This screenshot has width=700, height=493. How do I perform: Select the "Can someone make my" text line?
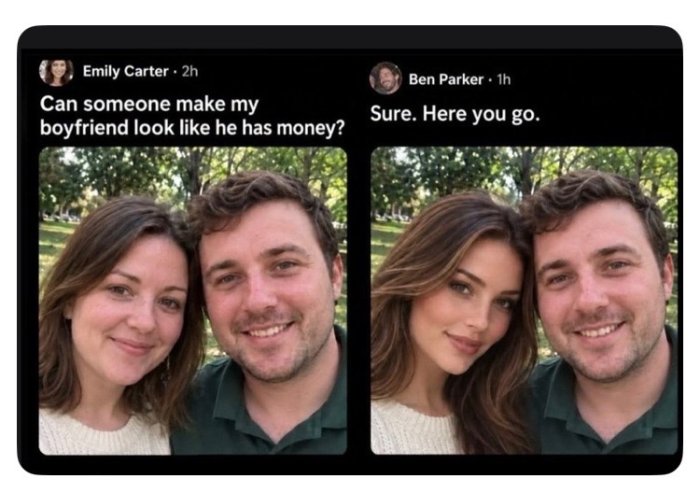tap(149, 105)
